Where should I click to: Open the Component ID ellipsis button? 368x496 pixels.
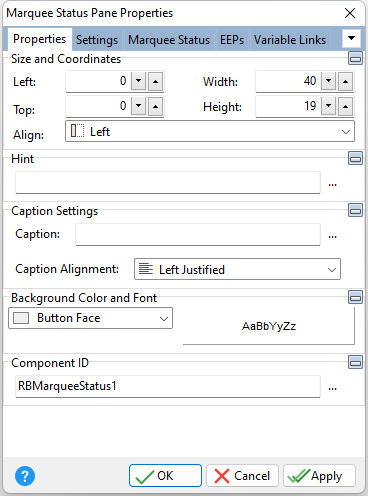coord(332,387)
